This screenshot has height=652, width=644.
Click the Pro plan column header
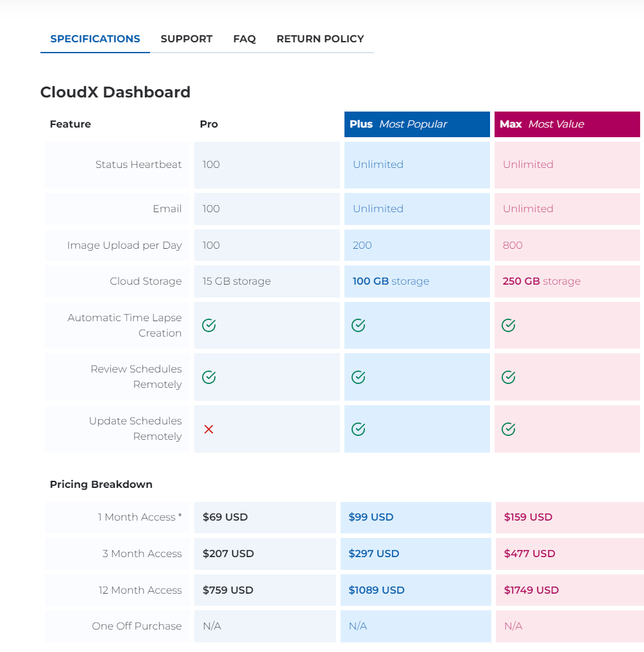point(209,124)
